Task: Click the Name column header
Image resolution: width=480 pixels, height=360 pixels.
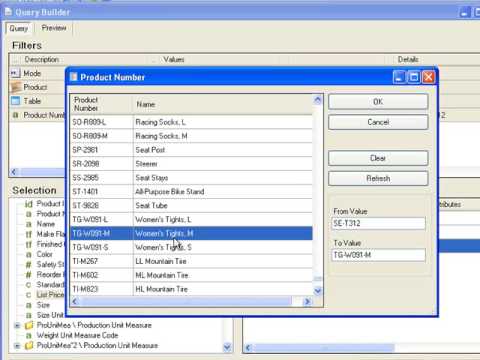Action: tap(223, 104)
